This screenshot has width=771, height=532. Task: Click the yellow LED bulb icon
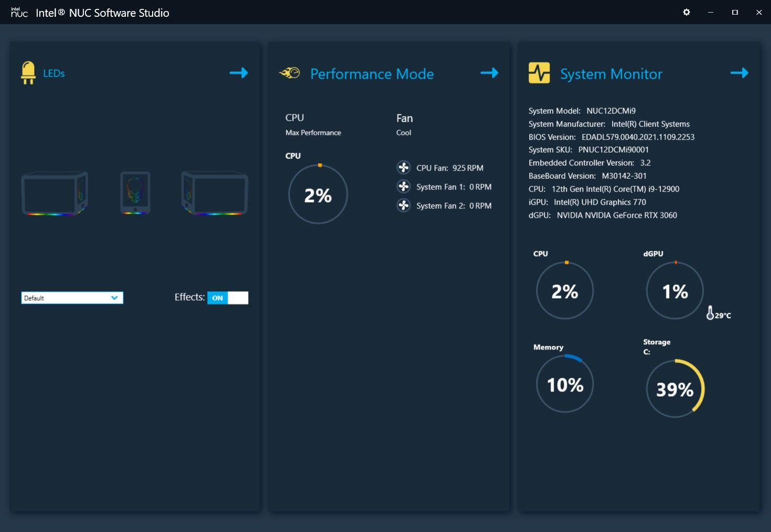28,73
